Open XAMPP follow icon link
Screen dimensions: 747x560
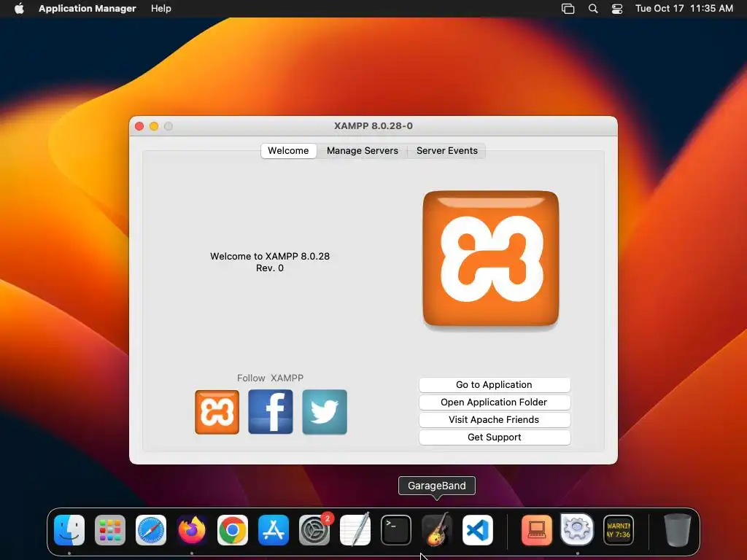217,412
